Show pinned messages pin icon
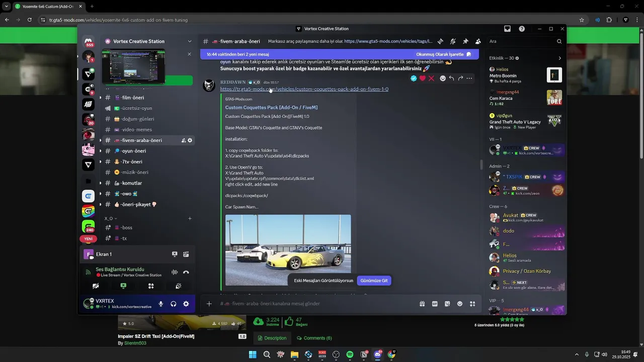This screenshot has height=362, width=644. tap(465, 41)
